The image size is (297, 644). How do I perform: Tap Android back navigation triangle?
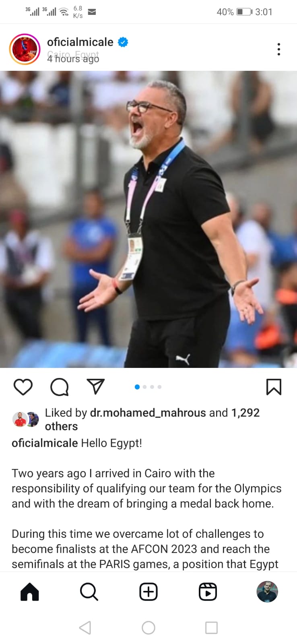pos(85,627)
